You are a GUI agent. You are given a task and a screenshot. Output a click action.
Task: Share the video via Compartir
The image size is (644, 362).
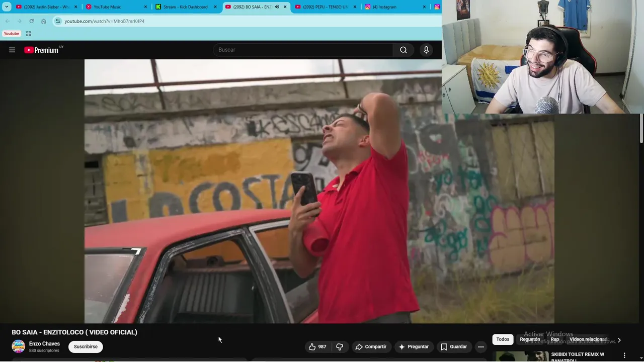pyautogui.click(x=371, y=346)
